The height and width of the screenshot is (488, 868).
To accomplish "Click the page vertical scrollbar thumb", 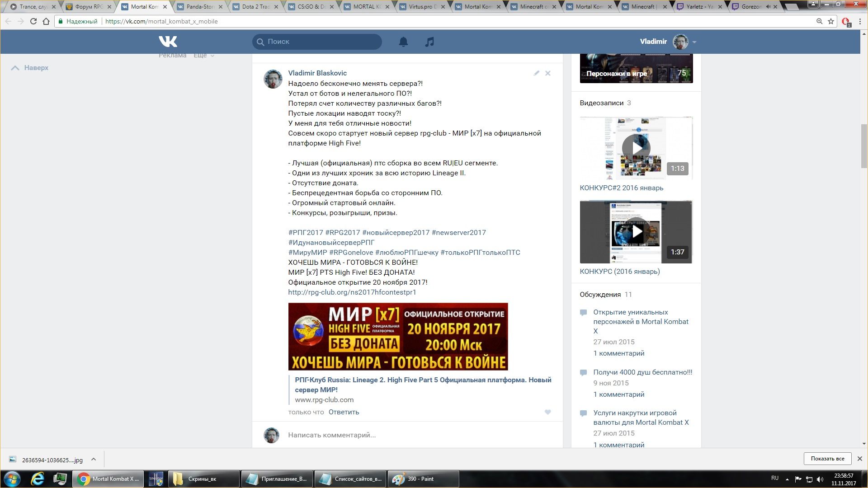I will click(x=864, y=145).
